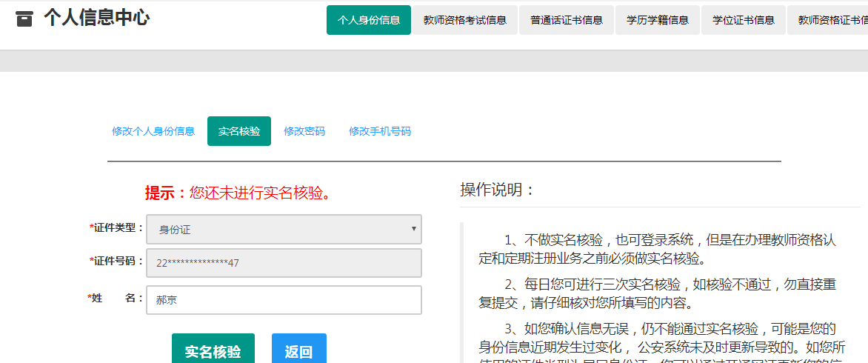The height and width of the screenshot is (363, 868).
Task: Expand the 证件类型 dropdown showing 身份证
Action: (284, 230)
